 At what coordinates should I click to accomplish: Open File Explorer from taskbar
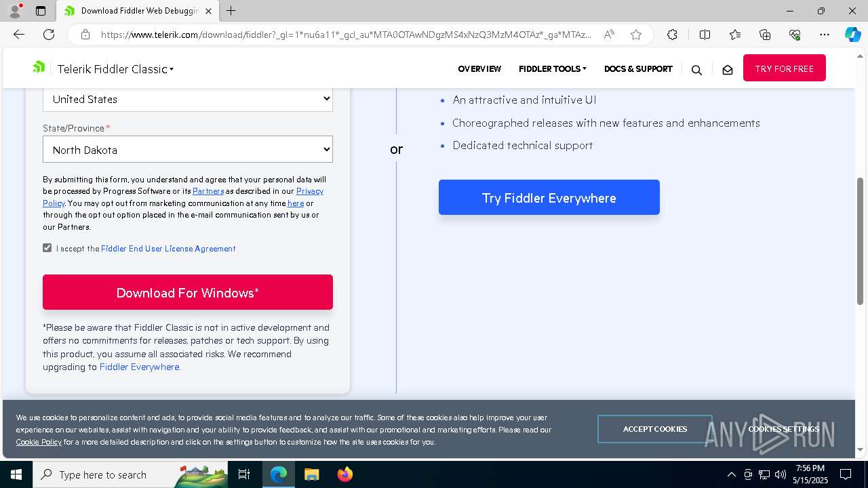click(x=311, y=474)
